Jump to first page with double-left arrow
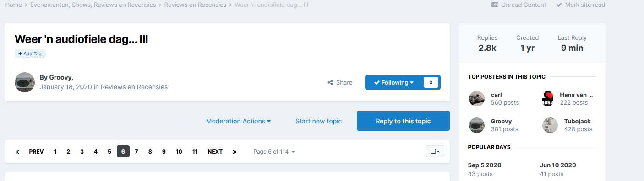The width and height of the screenshot is (644, 181). (17, 152)
